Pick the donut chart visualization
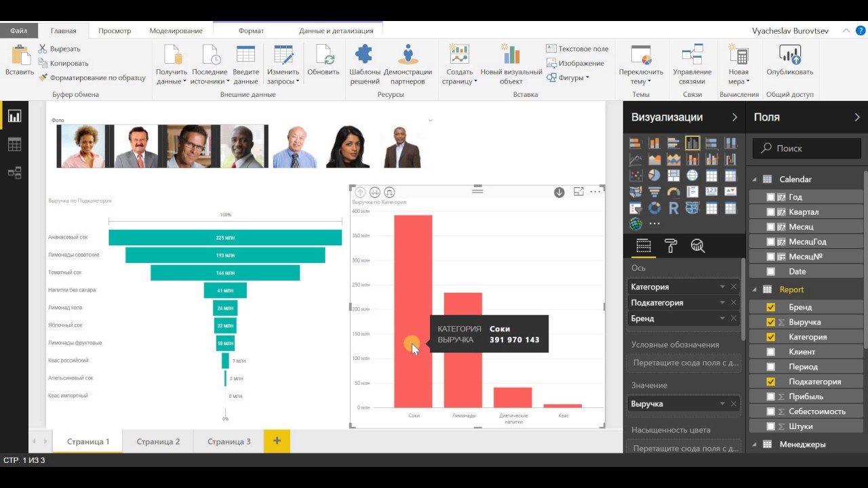The height and width of the screenshot is (488, 868). 654,207
